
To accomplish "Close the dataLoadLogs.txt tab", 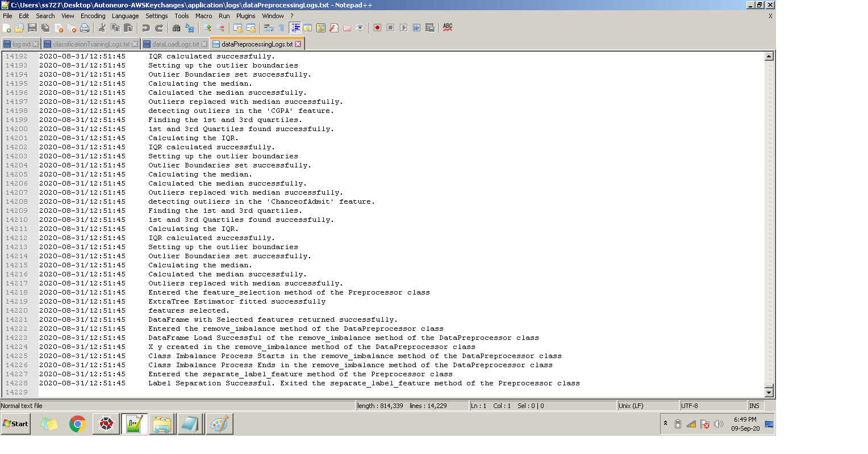I will coord(204,44).
